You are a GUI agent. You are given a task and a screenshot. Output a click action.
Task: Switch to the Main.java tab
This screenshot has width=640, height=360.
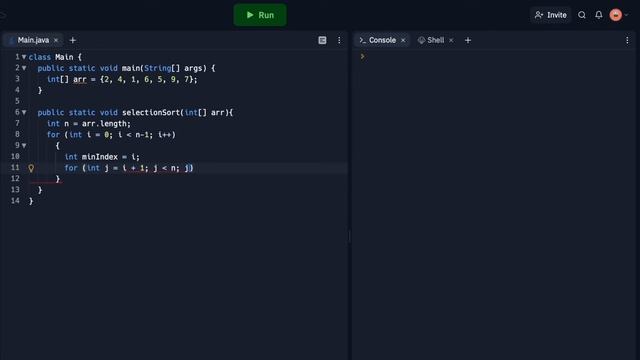(x=33, y=40)
